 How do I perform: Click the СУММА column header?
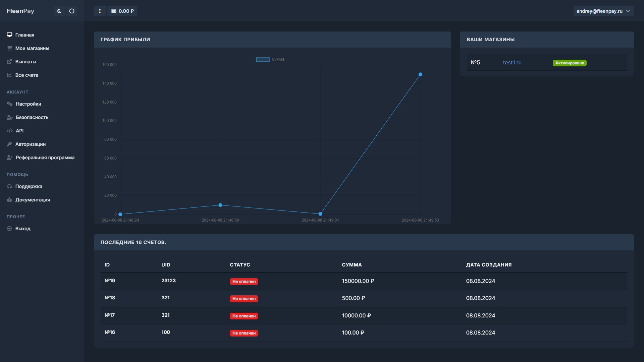(352, 265)
